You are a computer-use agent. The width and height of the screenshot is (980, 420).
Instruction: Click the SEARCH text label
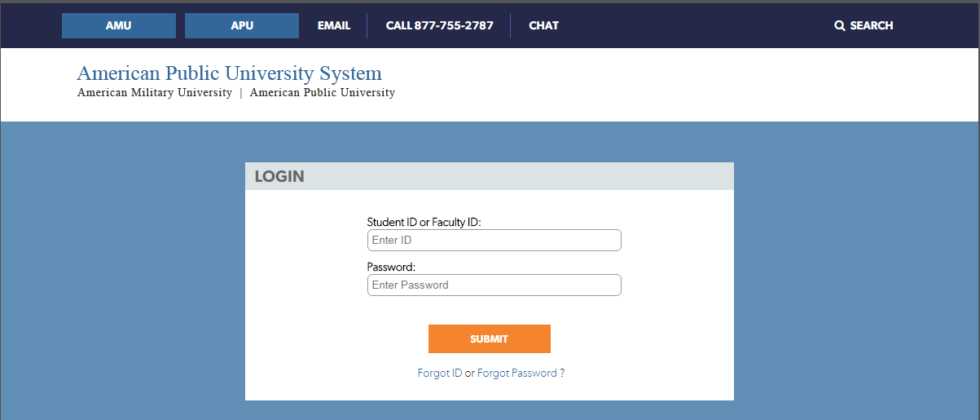871,26
